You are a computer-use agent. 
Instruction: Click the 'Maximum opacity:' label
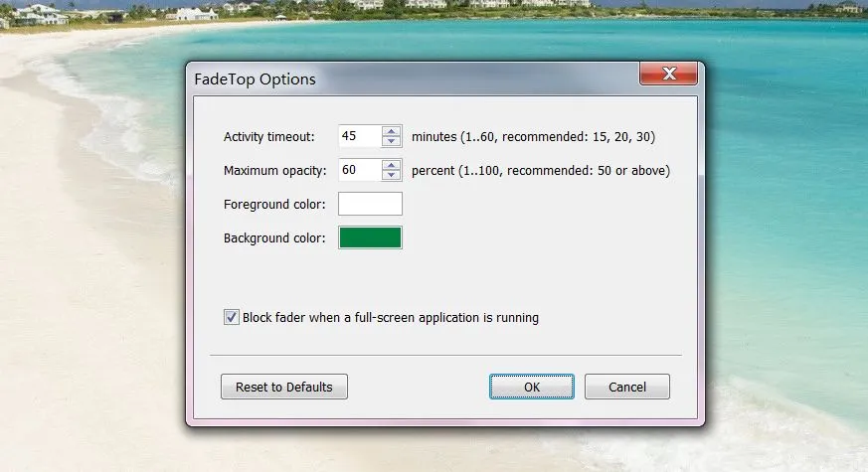[275, 171]
